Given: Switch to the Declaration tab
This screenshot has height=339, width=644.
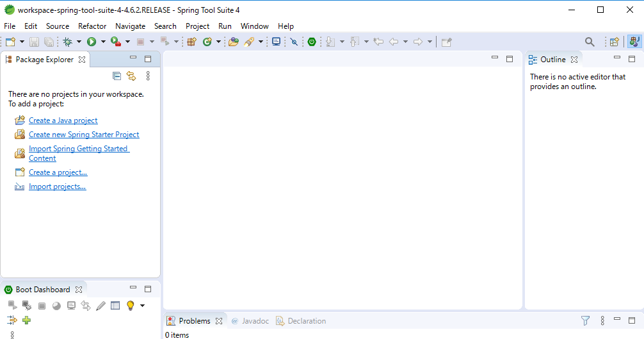Looking at the screenshot, I should 301,321.
